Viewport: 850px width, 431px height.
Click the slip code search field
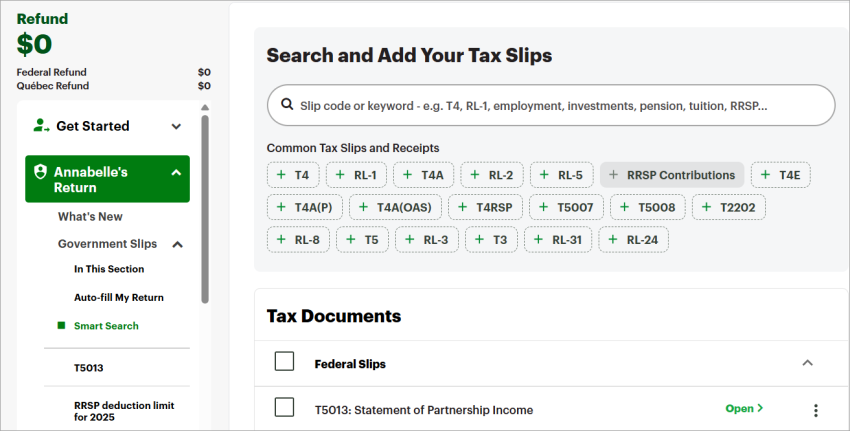pos(550,105)
